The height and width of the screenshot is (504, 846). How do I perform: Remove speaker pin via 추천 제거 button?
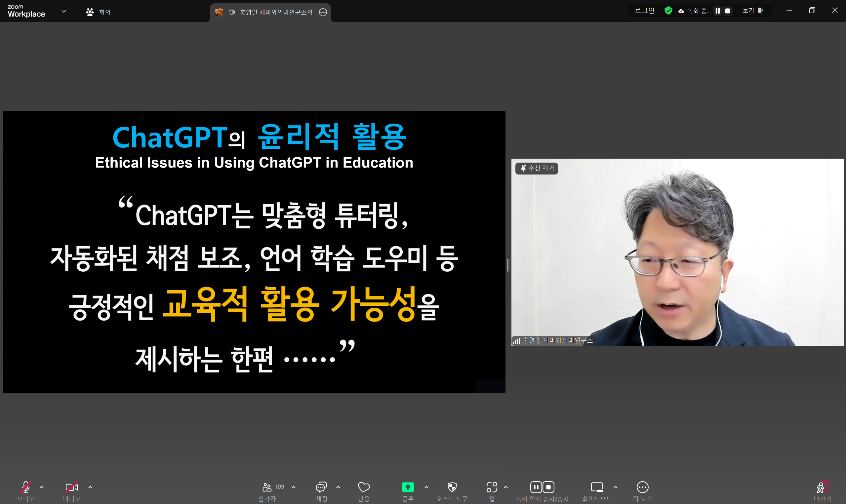tap(537, 168)
